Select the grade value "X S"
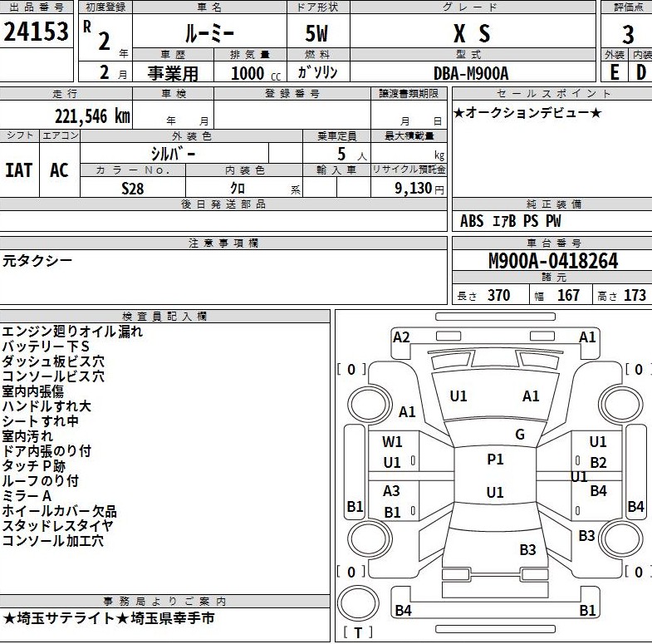Screen dimensions: 652x644 tap(472, 33)
